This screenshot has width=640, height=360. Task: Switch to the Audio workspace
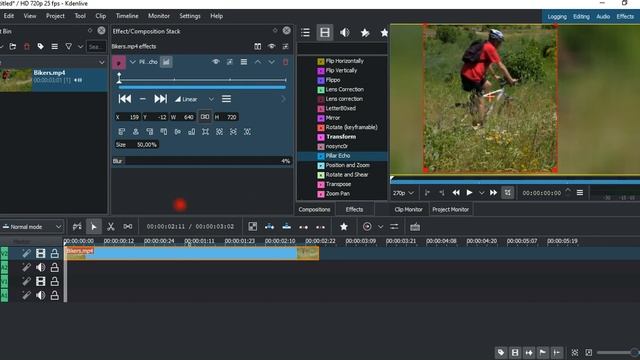pyautogui.click(x=603, y=16)
